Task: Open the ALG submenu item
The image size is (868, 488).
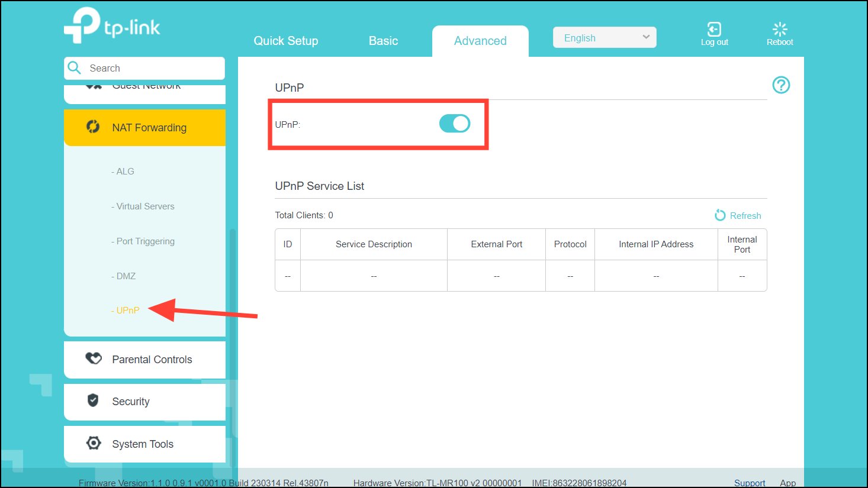Action: tap(123, 172)
